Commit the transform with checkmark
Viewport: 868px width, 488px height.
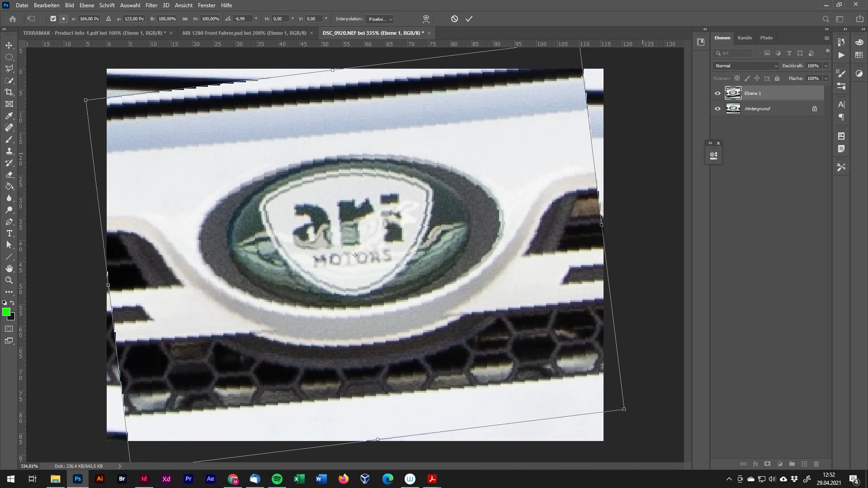pos(469,19)
